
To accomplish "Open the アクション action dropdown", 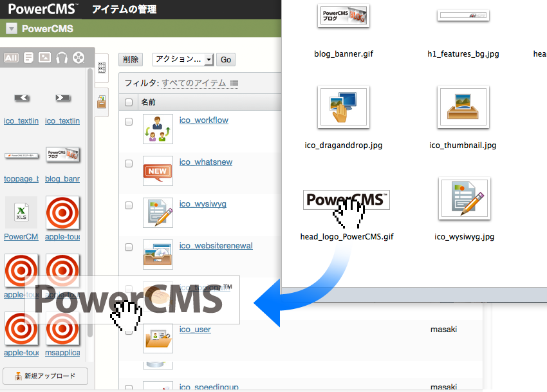I will pyautogui.click(x=183, y=59).
